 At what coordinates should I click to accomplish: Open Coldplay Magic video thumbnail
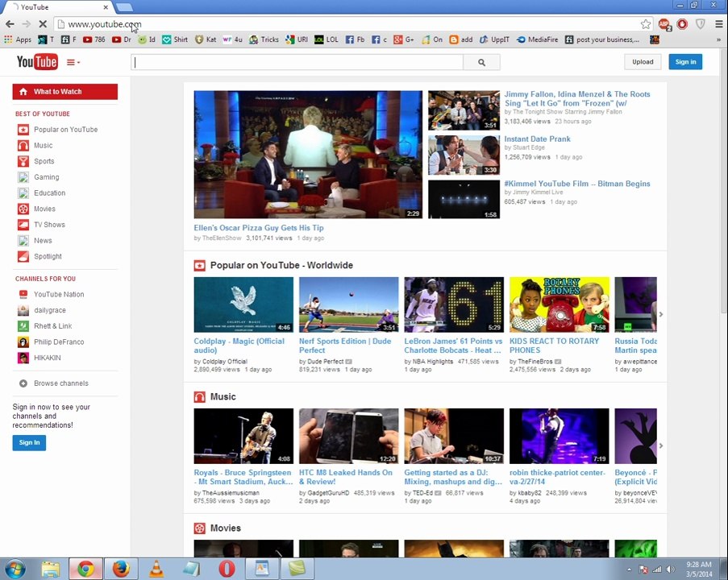point(243,304)
